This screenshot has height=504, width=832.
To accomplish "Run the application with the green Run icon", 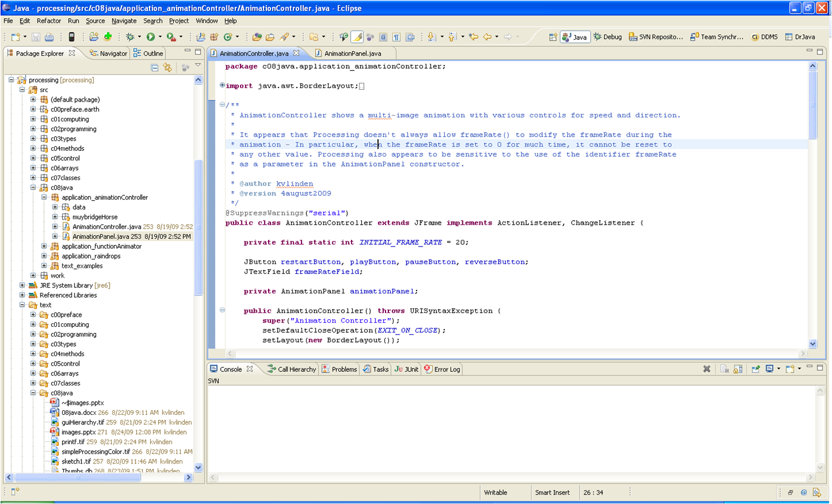I will point(150,36).
